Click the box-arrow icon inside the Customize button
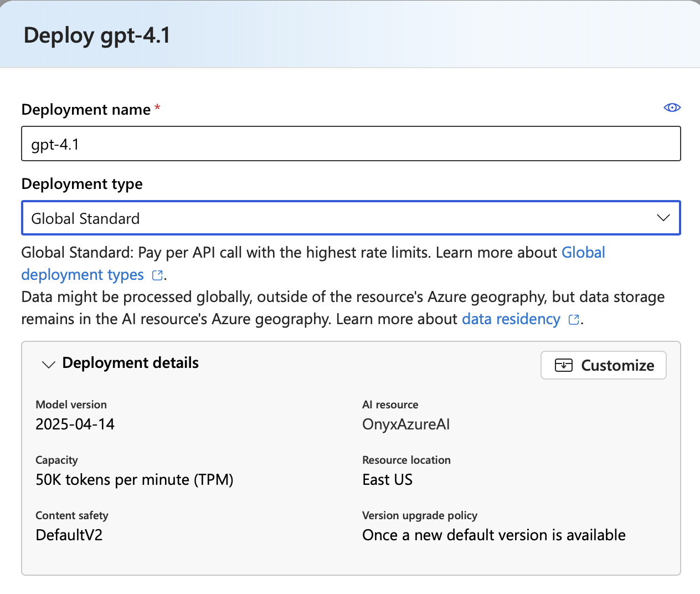 click(x=563, y=365)
